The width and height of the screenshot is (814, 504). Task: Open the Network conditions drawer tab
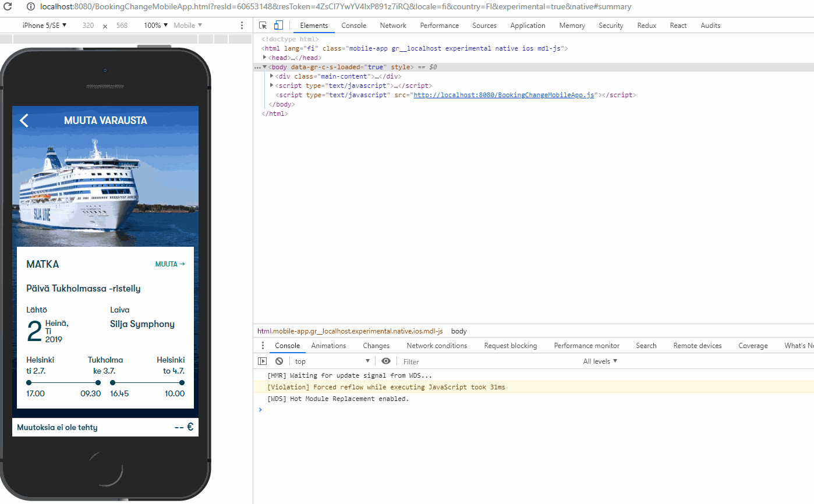437,346
